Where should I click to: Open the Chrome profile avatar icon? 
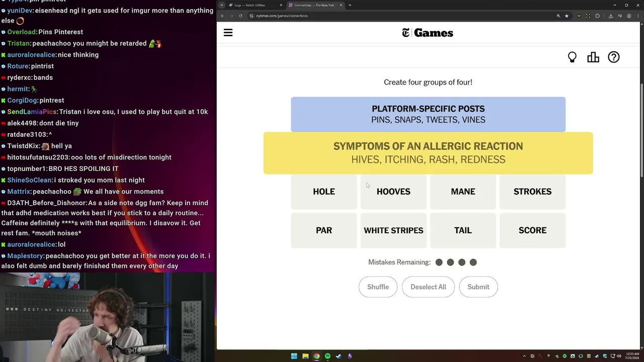pyautogui.click(x=629, y=16)
